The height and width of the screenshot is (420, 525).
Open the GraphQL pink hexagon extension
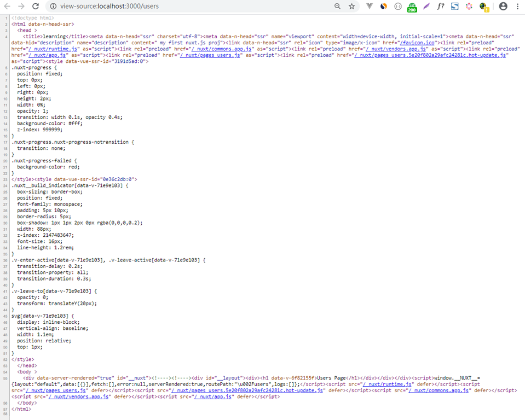[469, 6]
